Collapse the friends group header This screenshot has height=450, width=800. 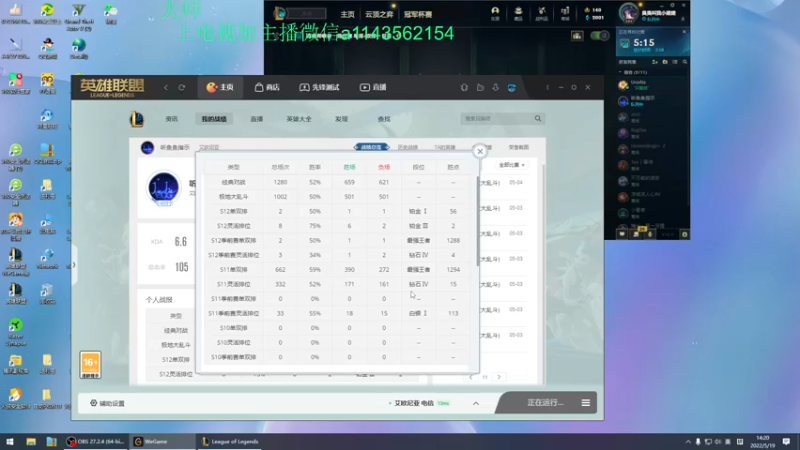point(633,72)
